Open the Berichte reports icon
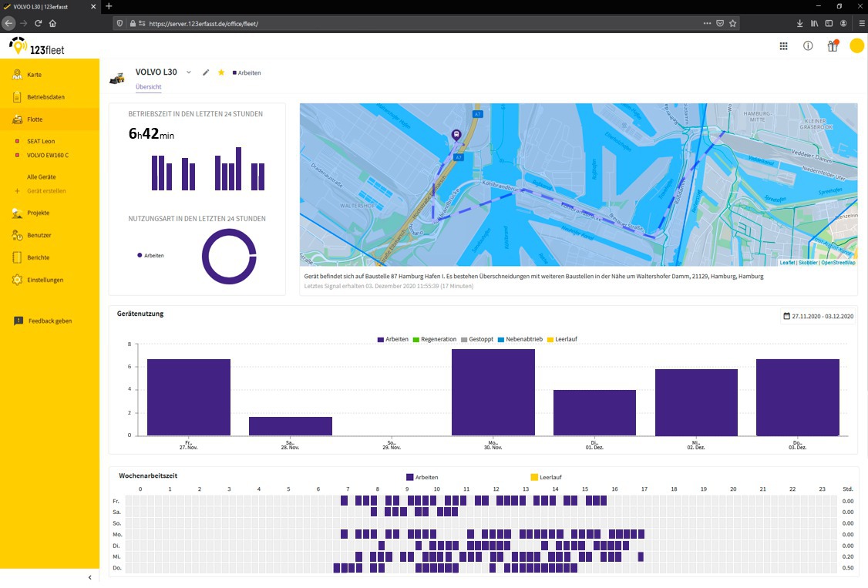 pyautogui.click(x=17, y=257)
